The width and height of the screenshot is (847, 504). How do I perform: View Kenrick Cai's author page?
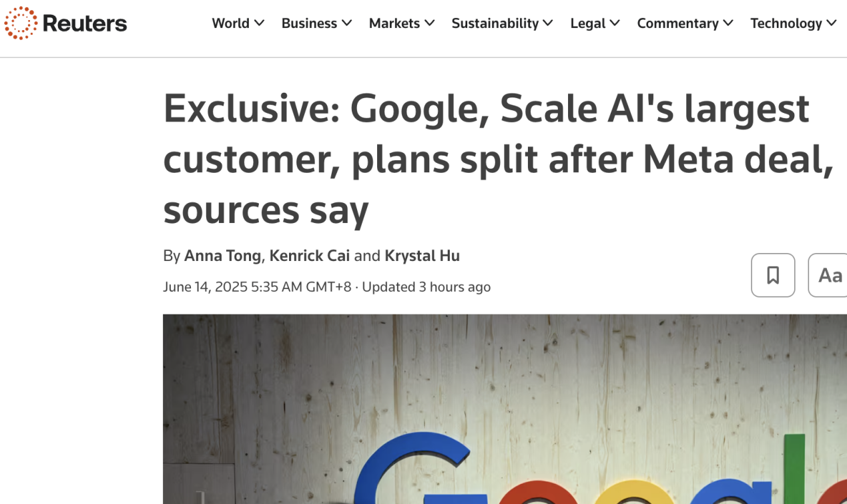(309, 256)
